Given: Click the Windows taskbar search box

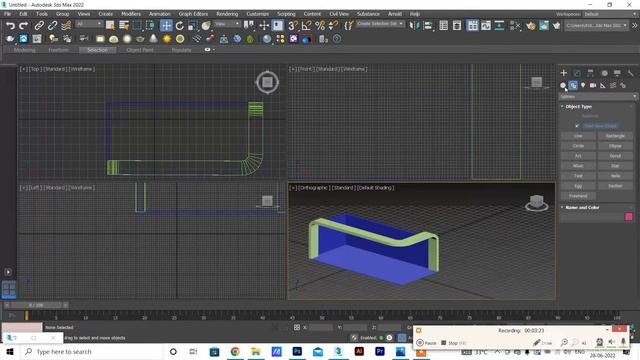Looking at the screenshot, I should point(91,351).
